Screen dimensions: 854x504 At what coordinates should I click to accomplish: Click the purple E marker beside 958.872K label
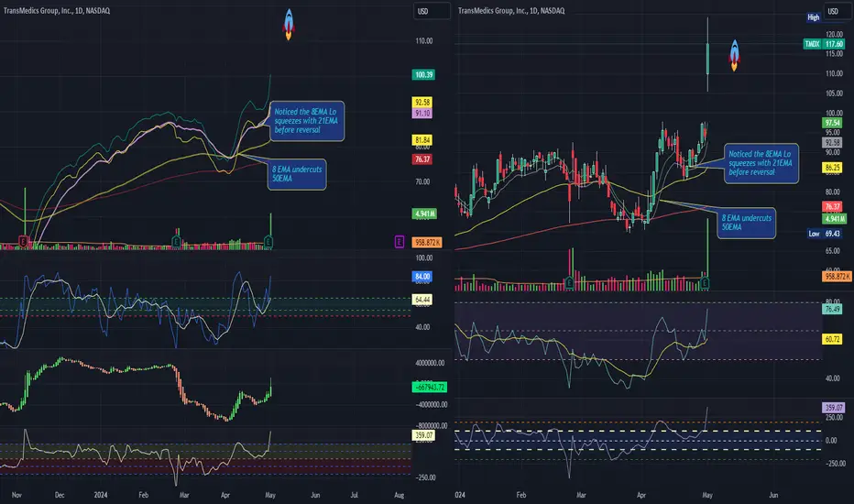400,242
